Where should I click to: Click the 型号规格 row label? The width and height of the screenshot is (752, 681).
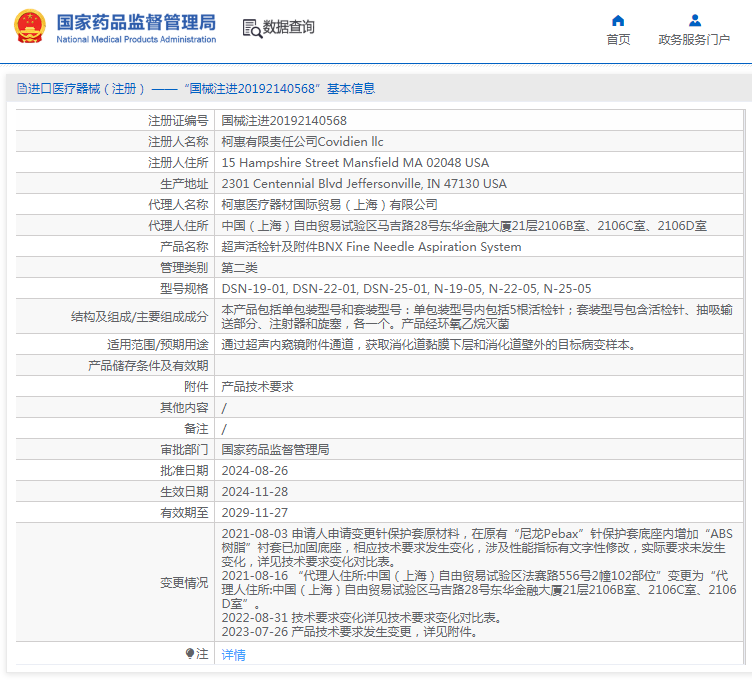[184, 288]
